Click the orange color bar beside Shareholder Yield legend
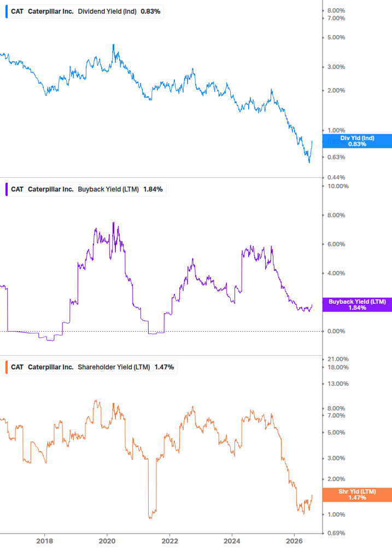 pos(7,367)
